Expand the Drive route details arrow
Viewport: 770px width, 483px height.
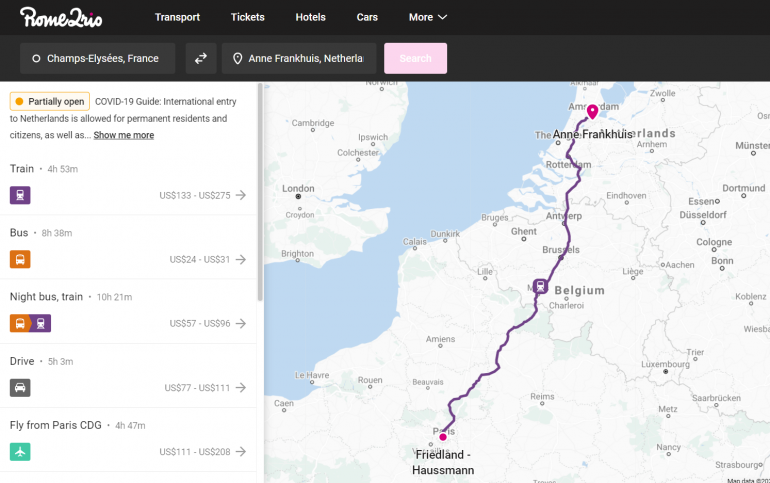(x=241, y=387)
